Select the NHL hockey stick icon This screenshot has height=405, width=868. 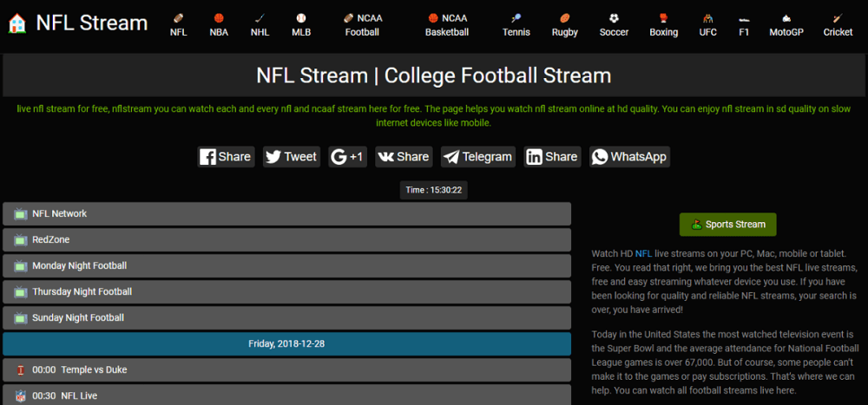tap(260, 17)
